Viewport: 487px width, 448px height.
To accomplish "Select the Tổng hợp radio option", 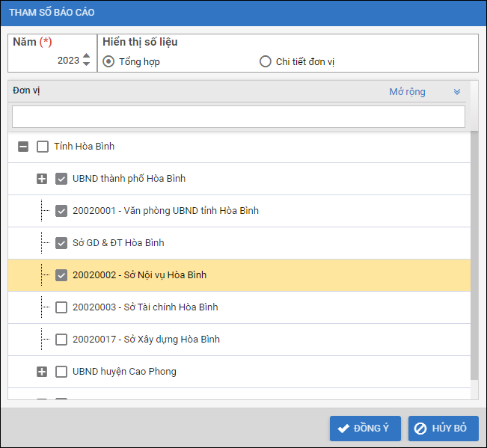I will click(x=109, y=61).
